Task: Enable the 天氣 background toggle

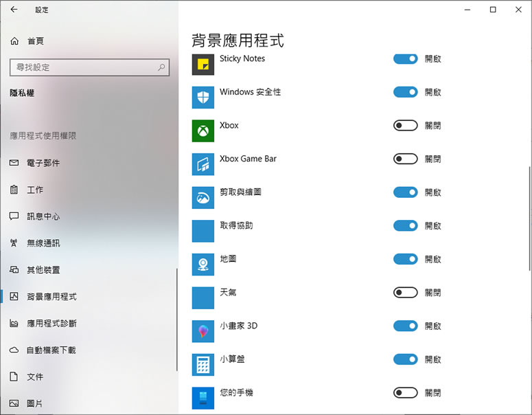Action: (405, 293)
